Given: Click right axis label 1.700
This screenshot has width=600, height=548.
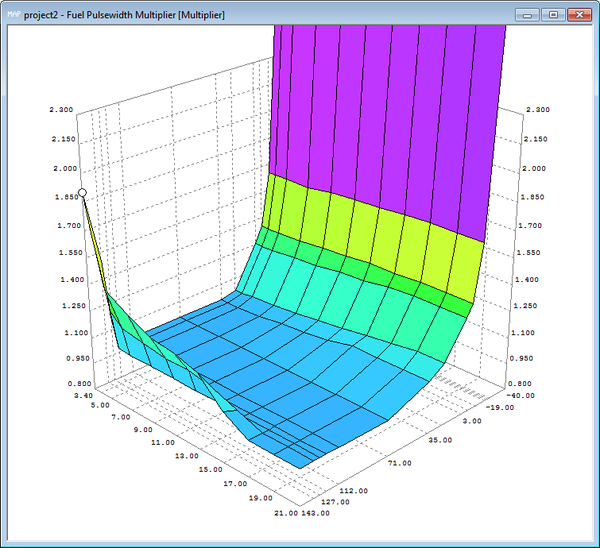Looking at the screenshot, I should [x=530, y=226].
